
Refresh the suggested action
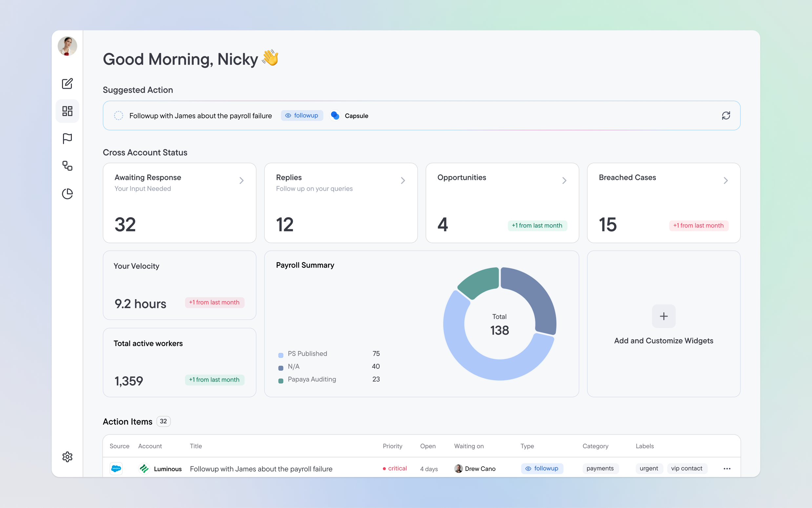coord(726,116)
